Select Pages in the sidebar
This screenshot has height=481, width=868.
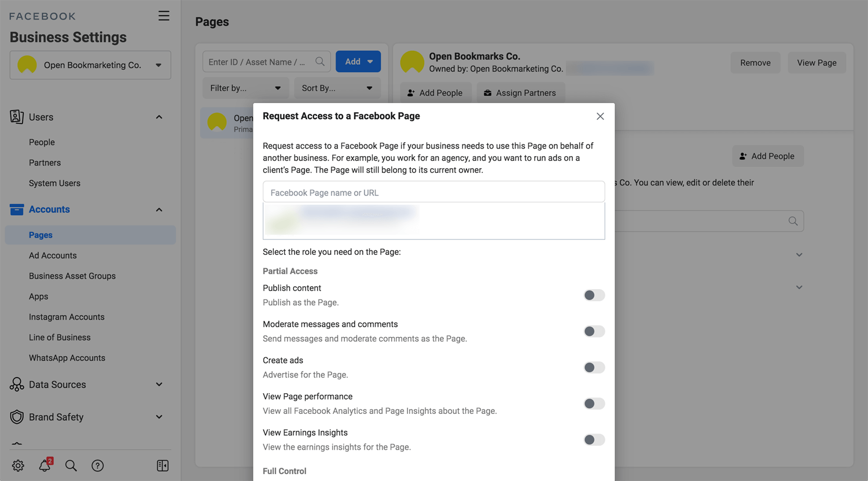click(x=90, y=235)
